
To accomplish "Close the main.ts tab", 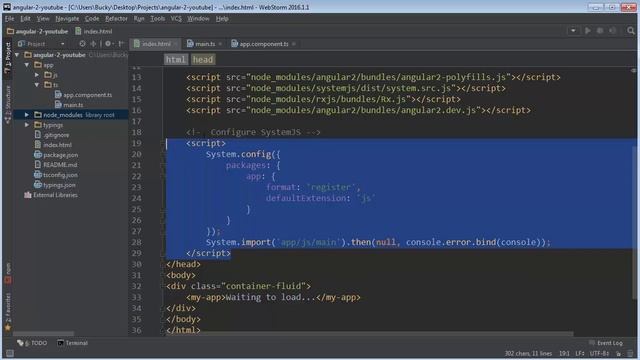I will pyautogui.click(x=220, y=44).
